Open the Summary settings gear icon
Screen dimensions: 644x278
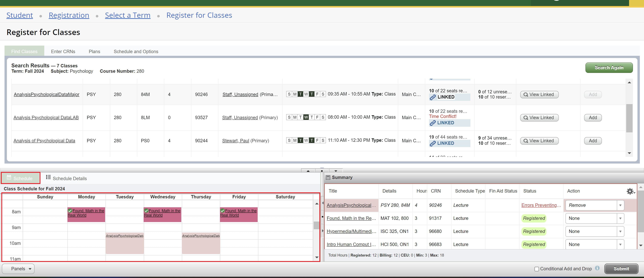tap(631, 191)
